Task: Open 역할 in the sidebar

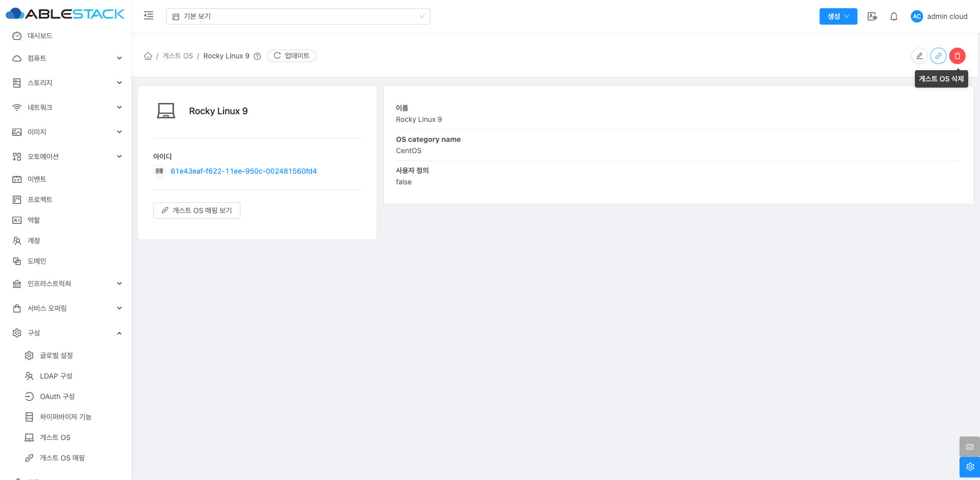Action: (66, 220)
